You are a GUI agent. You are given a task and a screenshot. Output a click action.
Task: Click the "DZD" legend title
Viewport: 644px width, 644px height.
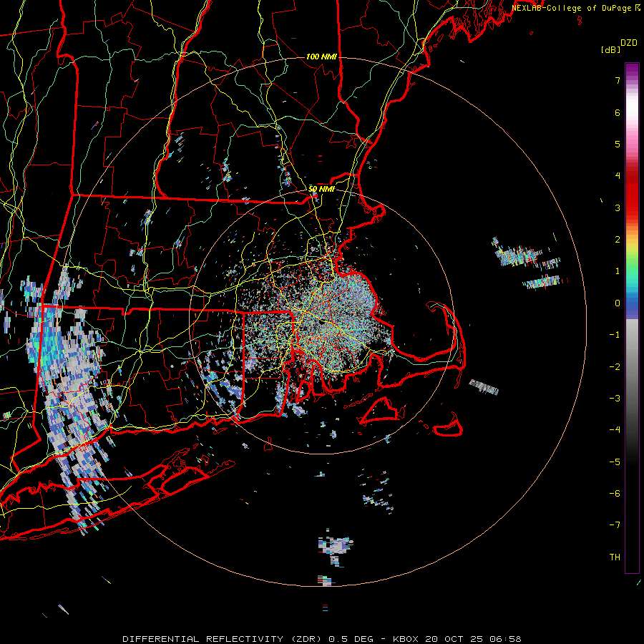coord(629,43)
